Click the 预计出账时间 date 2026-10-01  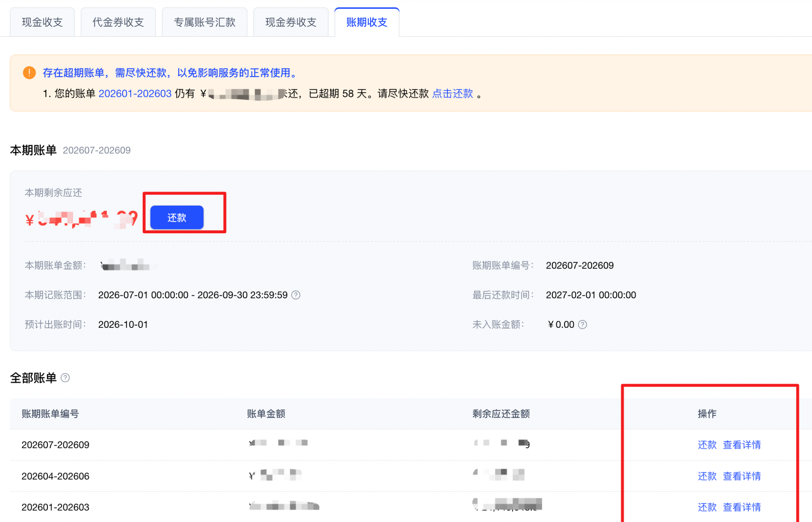123,324
